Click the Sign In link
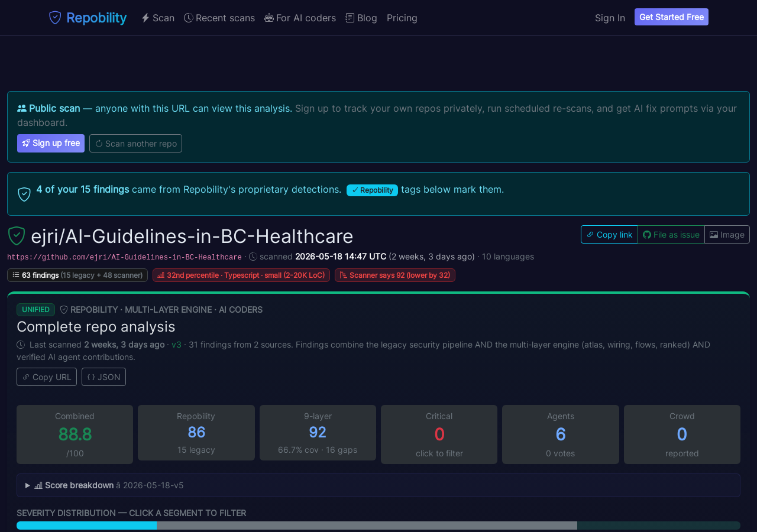 click(610, 18)
